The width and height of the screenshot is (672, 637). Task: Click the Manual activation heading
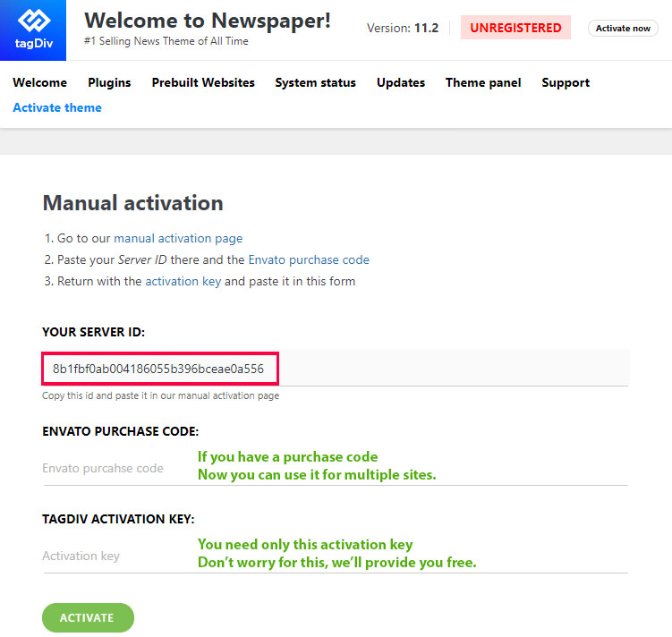(132, 203)
